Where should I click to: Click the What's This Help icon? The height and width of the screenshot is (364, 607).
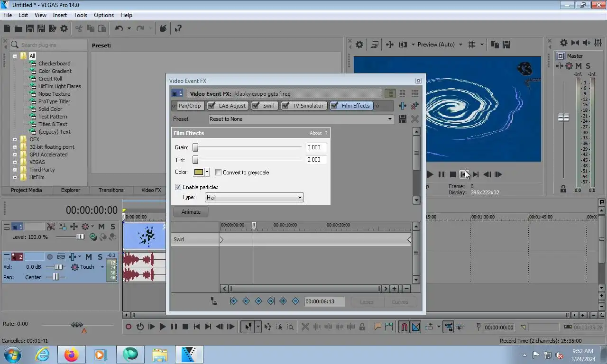pyautogui.click(x=178, y=29)
